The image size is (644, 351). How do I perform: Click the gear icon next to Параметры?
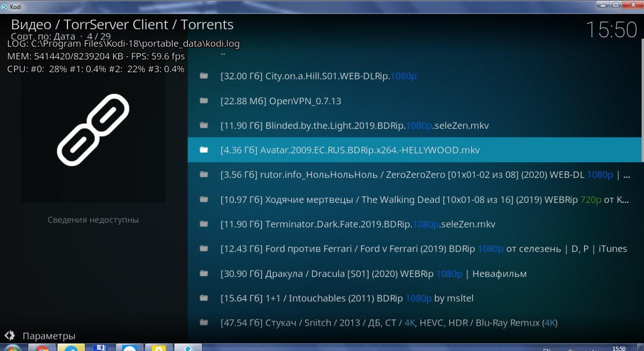point(10,335)
